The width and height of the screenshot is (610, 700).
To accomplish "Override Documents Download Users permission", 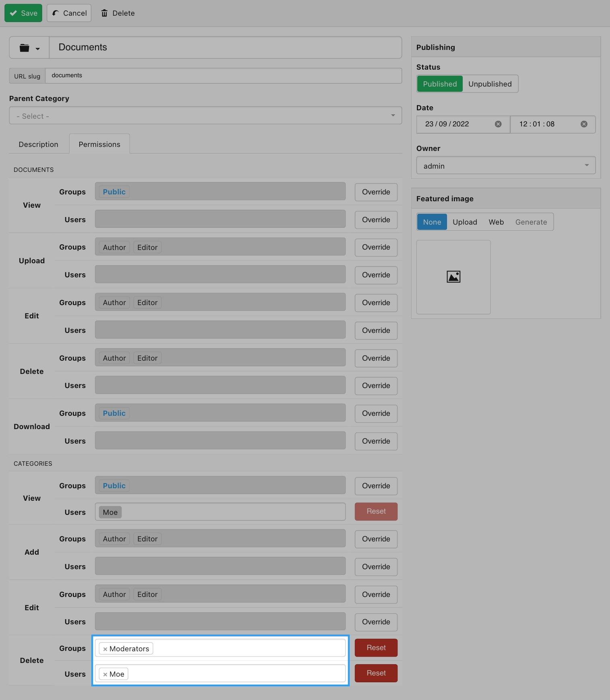I will (376, 441).
